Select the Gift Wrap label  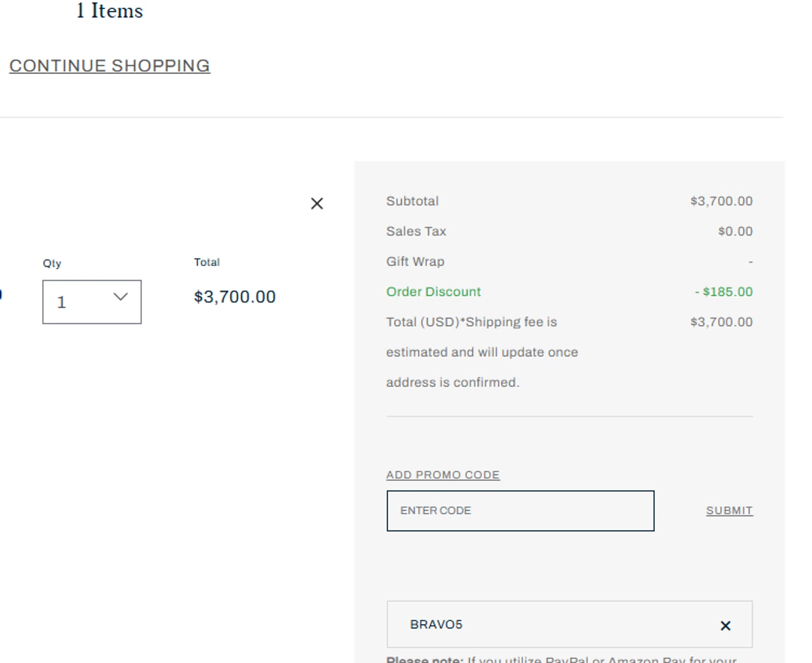[x=415, y=261]
